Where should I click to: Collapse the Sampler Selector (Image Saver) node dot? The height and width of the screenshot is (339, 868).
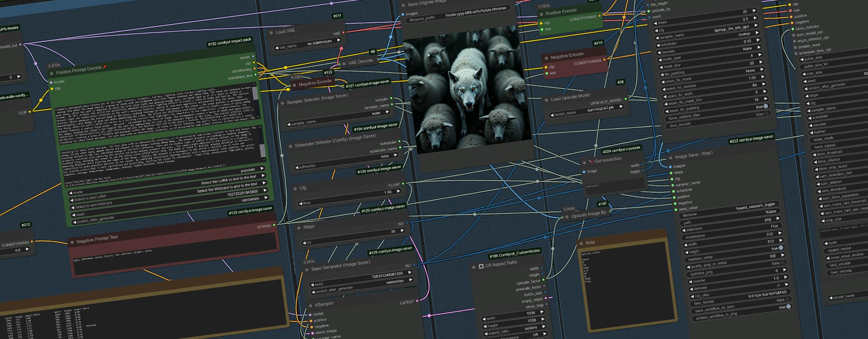point(282,104)
